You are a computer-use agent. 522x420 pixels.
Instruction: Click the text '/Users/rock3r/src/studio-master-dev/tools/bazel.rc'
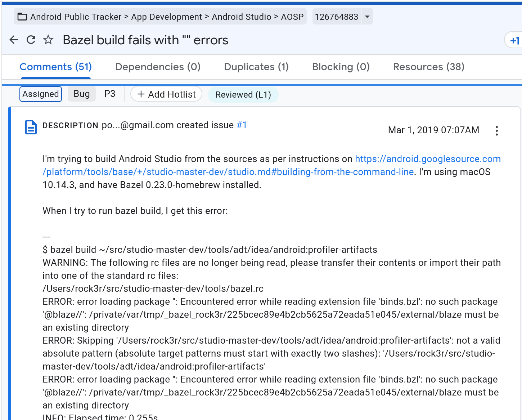tap(153, 289)
